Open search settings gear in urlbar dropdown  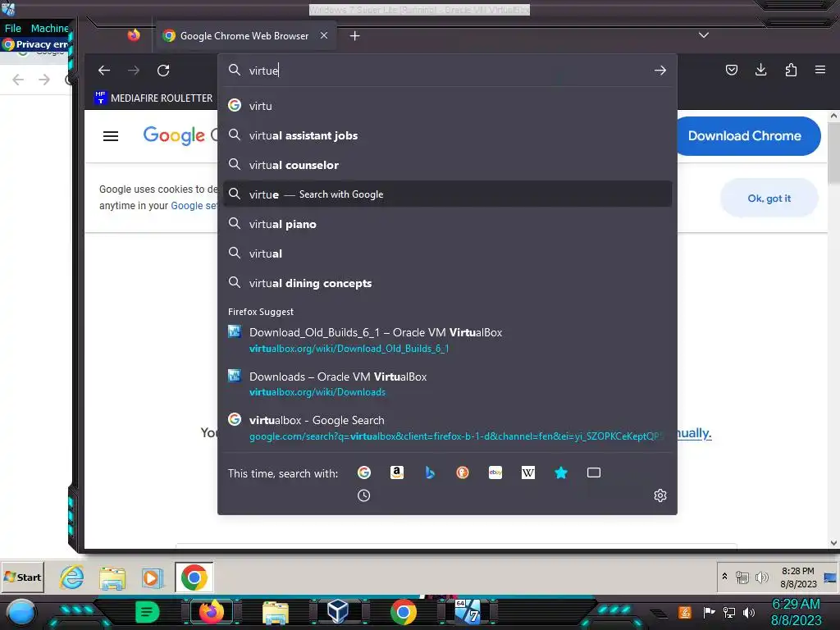pyautogui.click(x=660, y=495)
